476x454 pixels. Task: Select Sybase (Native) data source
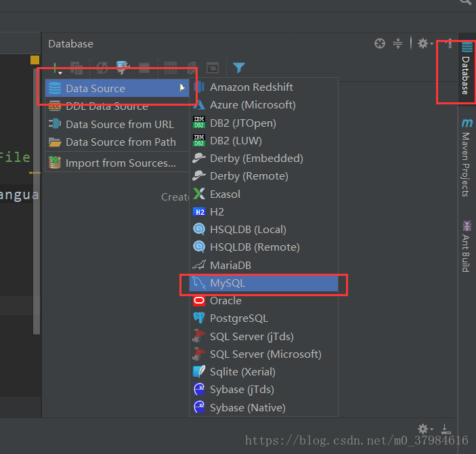pos(263,407)
